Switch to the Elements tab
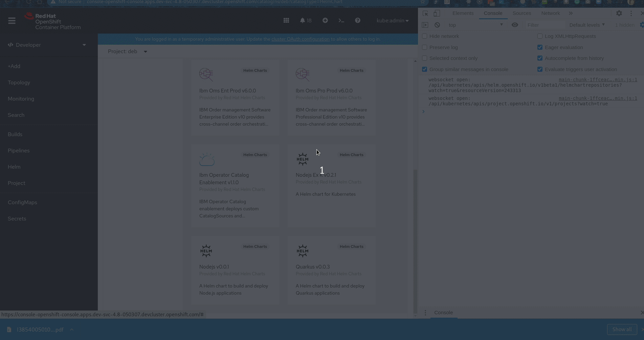This screenshot has width=644, height=340. tap(463, 13)
